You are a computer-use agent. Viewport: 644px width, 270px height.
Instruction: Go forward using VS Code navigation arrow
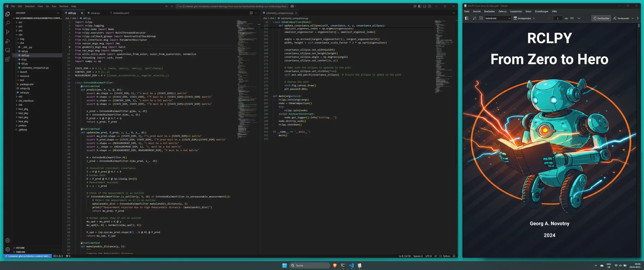point(172,6)
